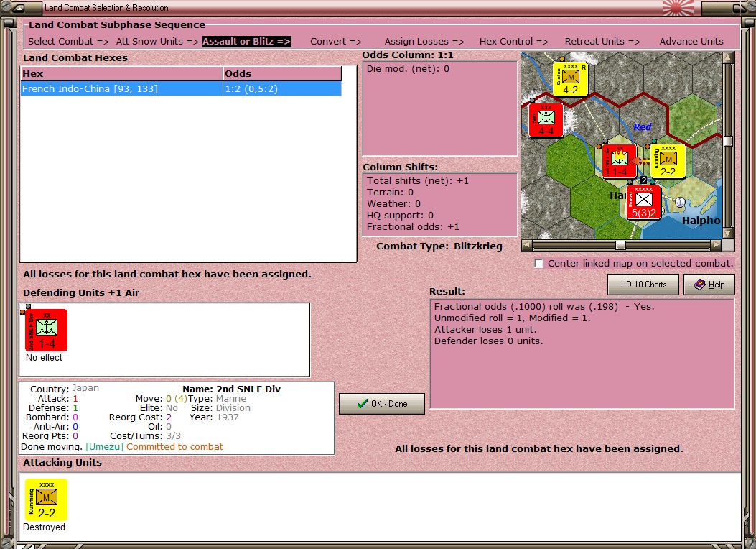Click the [Umezu] HQ name in unit details
This screenshot has width=756, height=549.
click(105, 447)
